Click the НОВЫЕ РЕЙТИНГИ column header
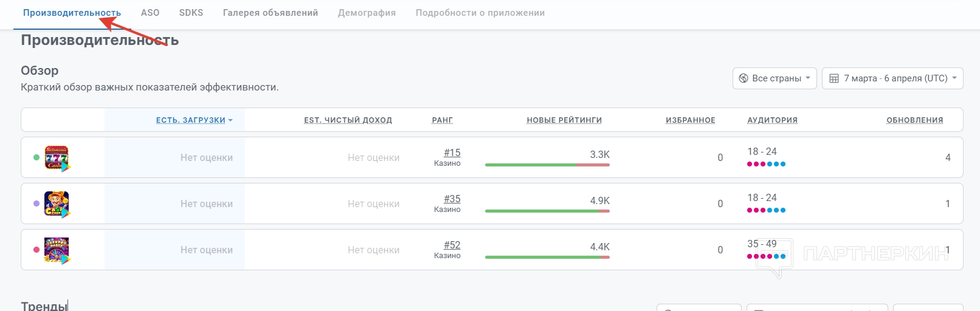 [x=564, y=120]
